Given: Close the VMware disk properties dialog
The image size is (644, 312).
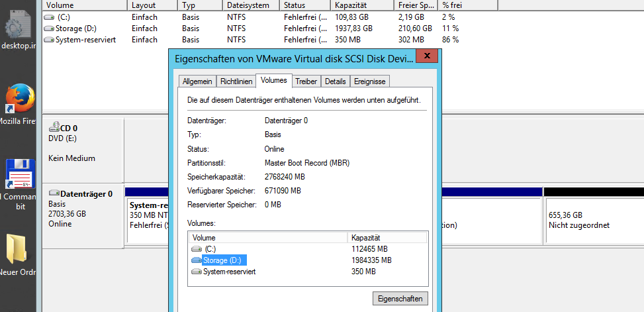Looking at the screenshot, I should [427, 56].
